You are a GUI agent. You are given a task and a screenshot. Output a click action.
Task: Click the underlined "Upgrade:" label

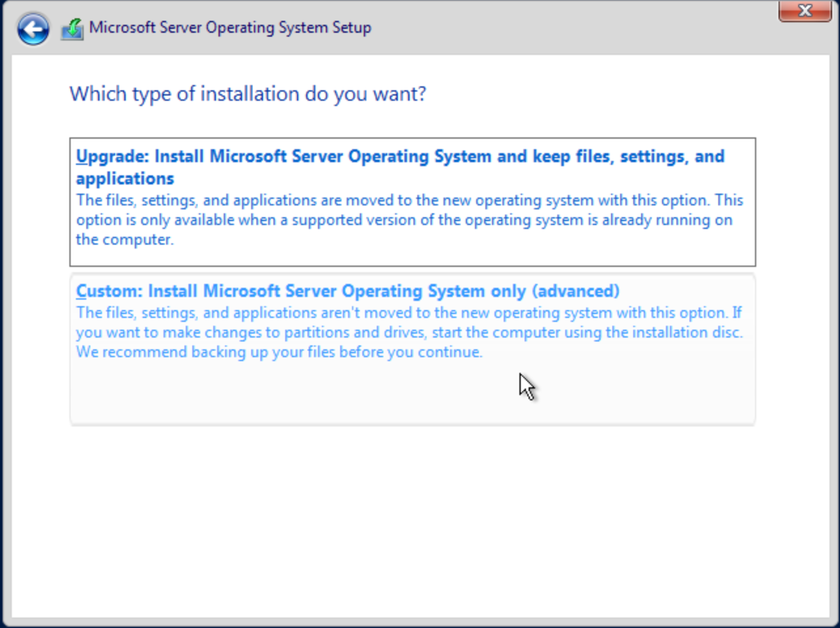click(112, 157)
